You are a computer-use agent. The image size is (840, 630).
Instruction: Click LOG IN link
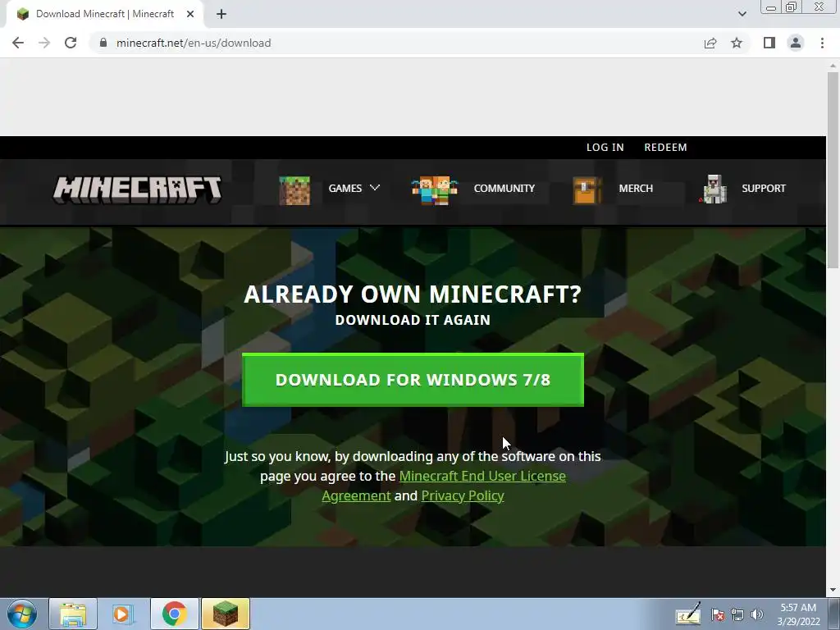click(x=605, y=148)
